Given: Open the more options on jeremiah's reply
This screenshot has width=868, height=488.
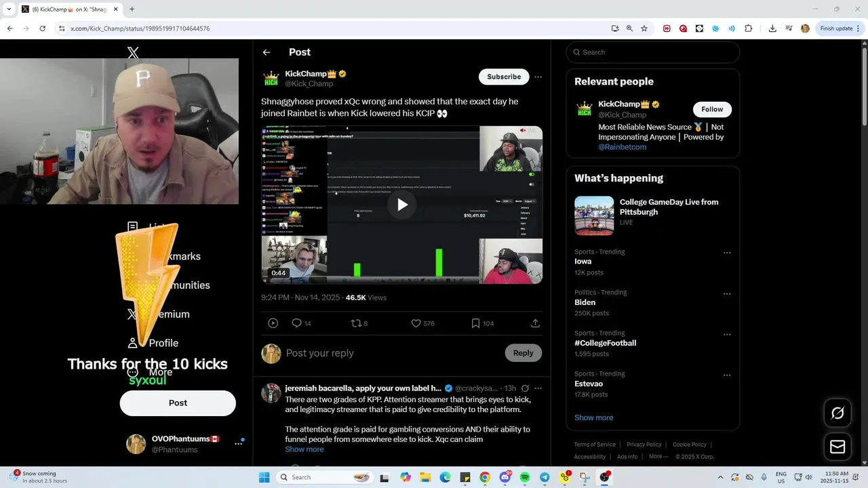Looking at the screenshot, I should click(x=538, y=388).
